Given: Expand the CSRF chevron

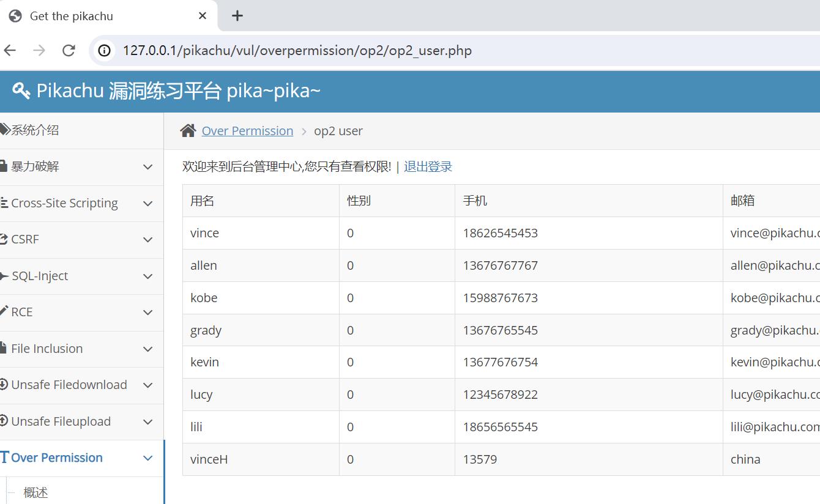Looking at the screenshot, I should click(147, 240).
